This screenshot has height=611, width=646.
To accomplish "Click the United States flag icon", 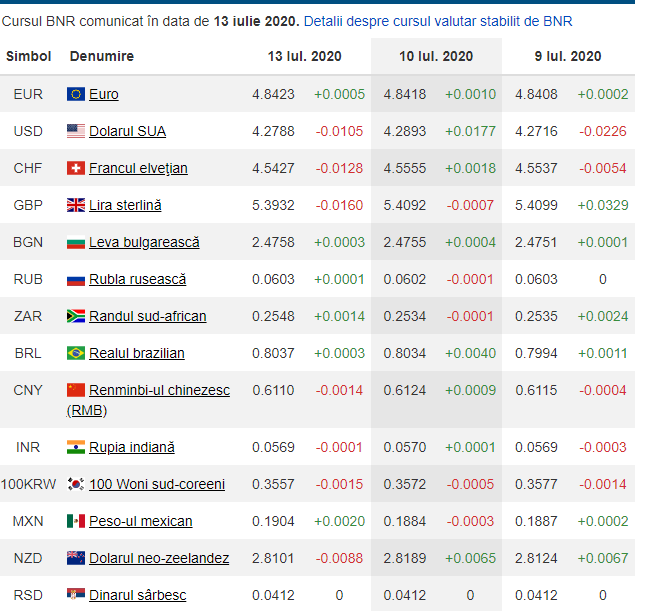I will click(76, 131).
